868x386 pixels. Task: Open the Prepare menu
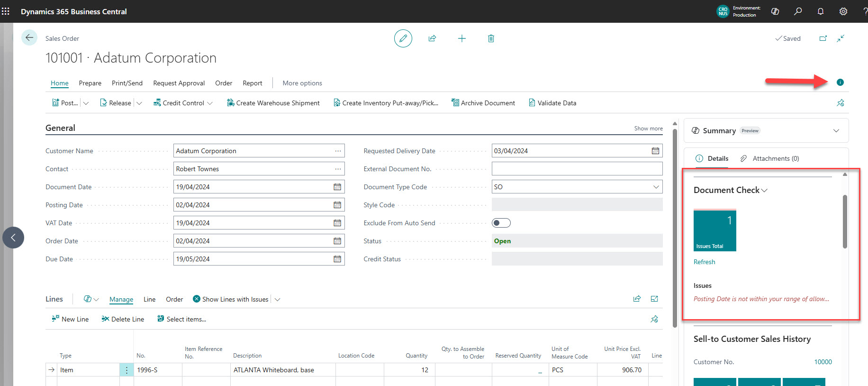coord(90,83)
